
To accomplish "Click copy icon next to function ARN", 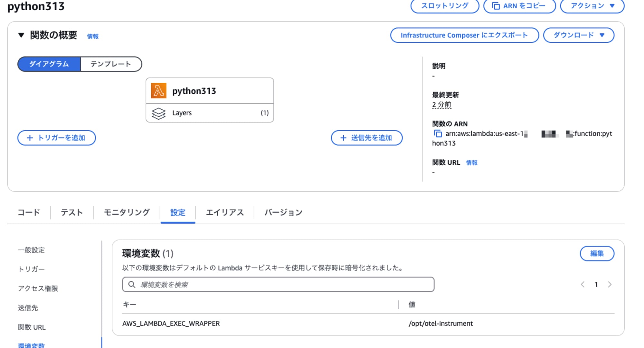I will click(438, 133).
